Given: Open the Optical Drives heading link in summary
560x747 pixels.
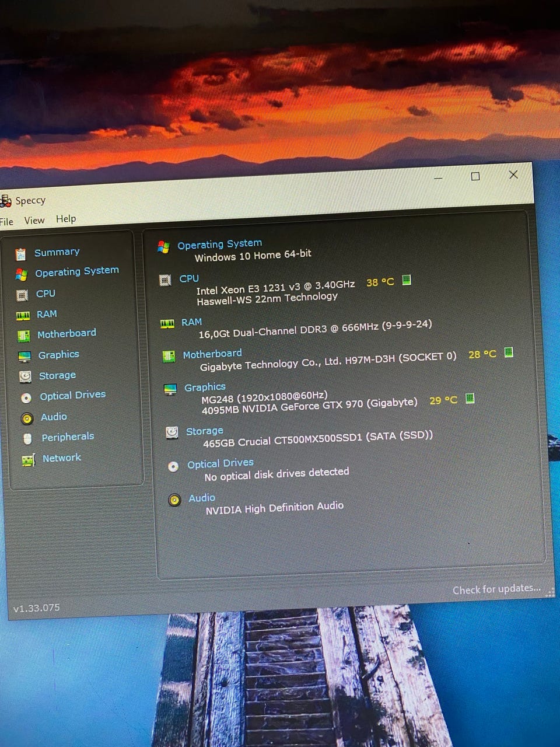Looking at the screenshot, I should tap(220, 464).
